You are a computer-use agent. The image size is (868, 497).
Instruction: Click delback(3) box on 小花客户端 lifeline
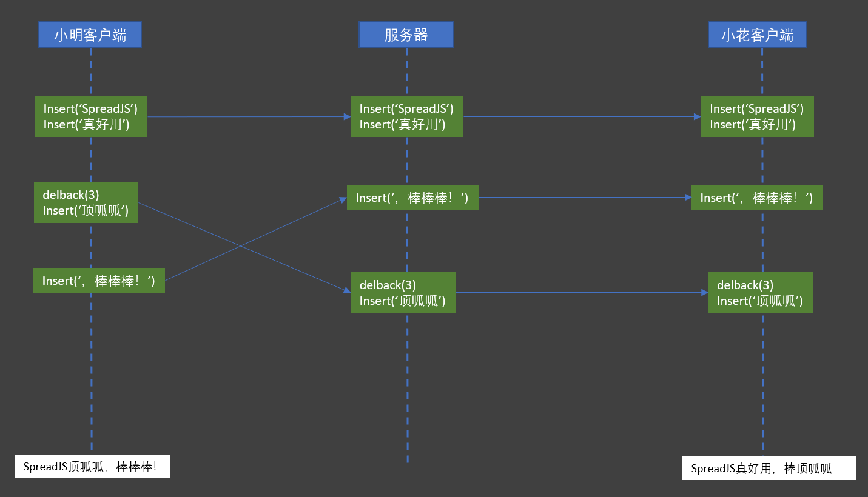pos(761,293)
